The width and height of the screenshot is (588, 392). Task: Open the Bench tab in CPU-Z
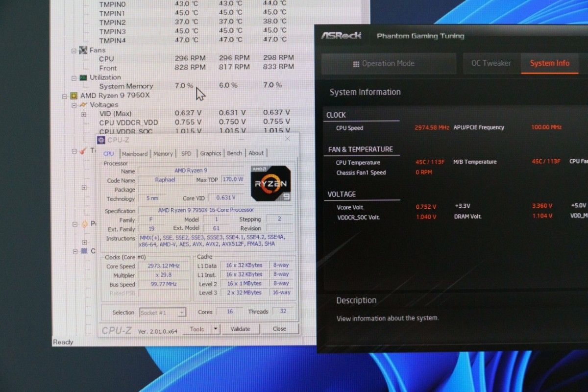(x=234, y=153)
